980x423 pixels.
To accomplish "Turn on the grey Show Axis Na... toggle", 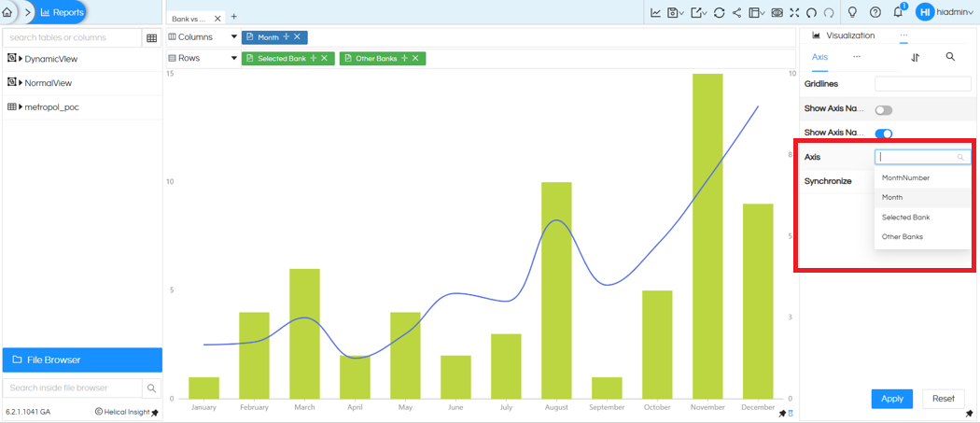I will 883,110.
